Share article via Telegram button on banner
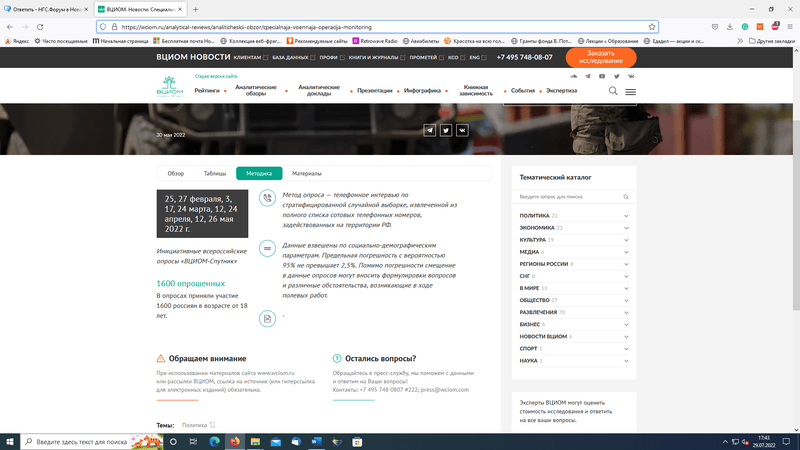This screenshot has height=450, width=800. [x=430, y=131]
